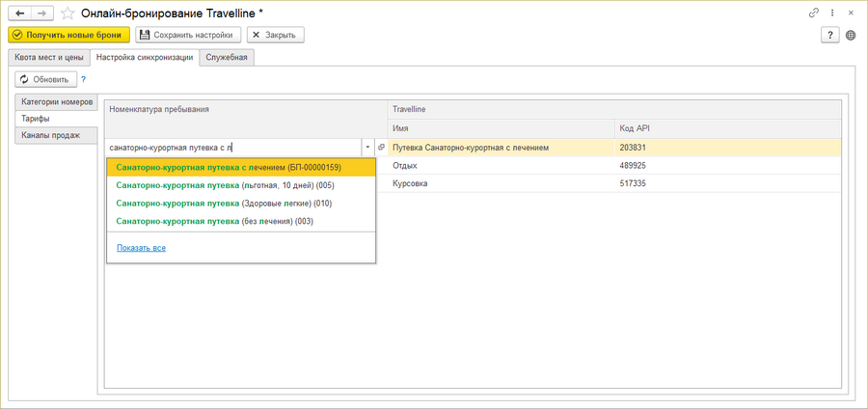Go back with the left arrow button
The height and width of the screenshot is (409, 868).
coord(20,13)
